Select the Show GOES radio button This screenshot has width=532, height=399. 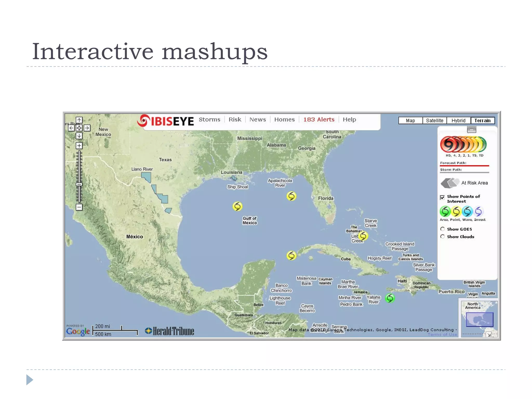[443, 229]
